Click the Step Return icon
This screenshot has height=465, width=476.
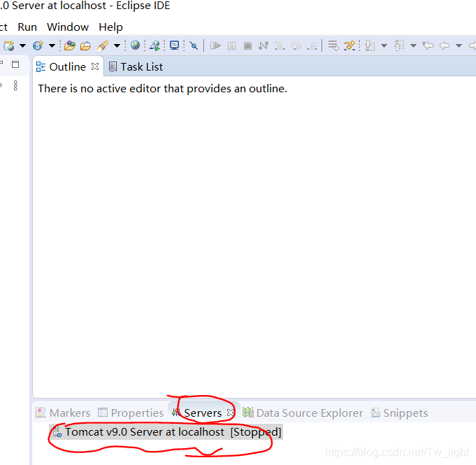point(312,46)
